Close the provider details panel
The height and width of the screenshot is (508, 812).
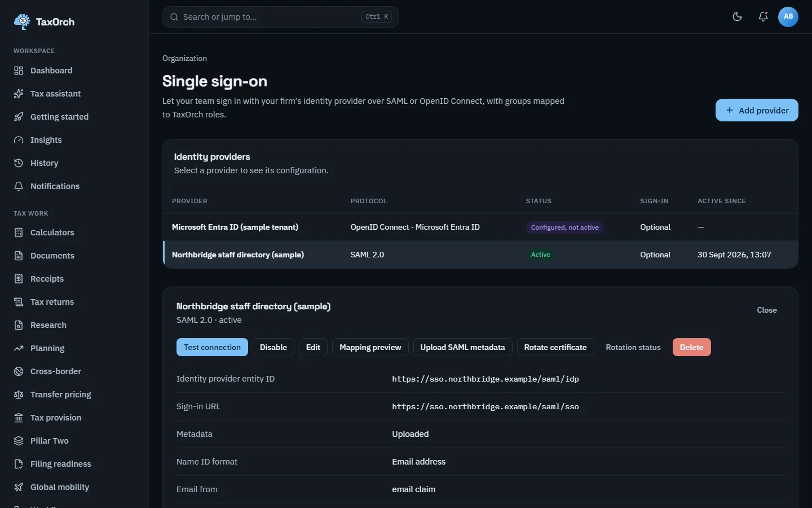coord(767,310)
